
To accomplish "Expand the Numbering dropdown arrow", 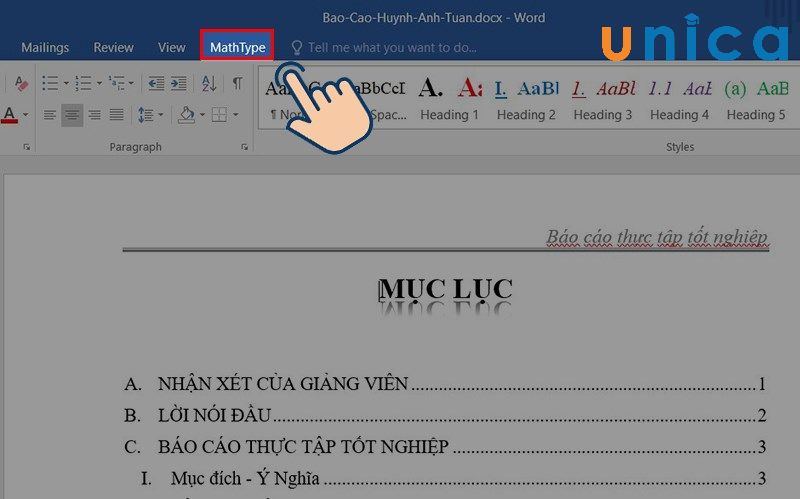I will [99, 83].
